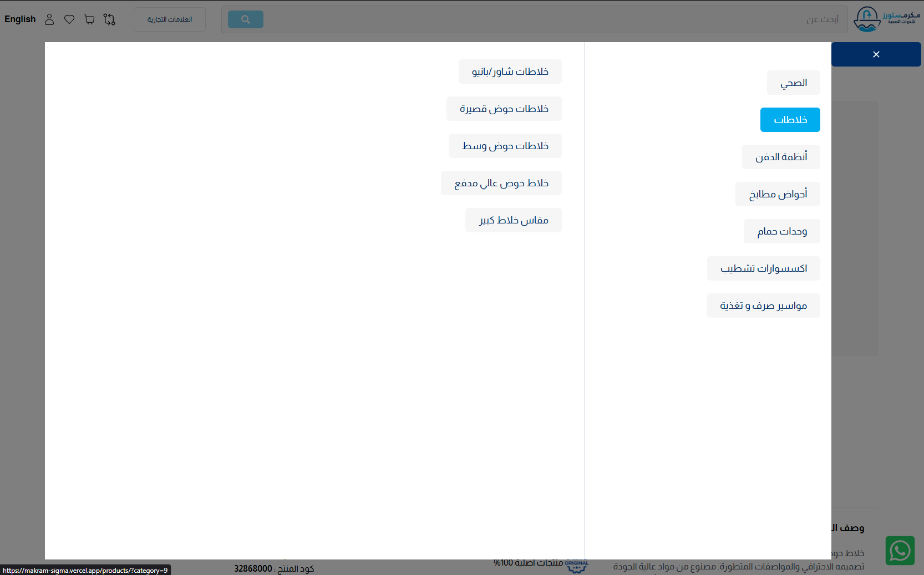
Task: Open خلاطات شاور/بانيو subcategory
Action: coord(510,72)
